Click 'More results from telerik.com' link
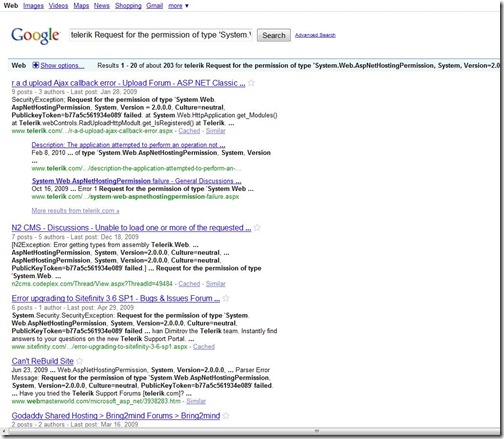 (75, 211)
